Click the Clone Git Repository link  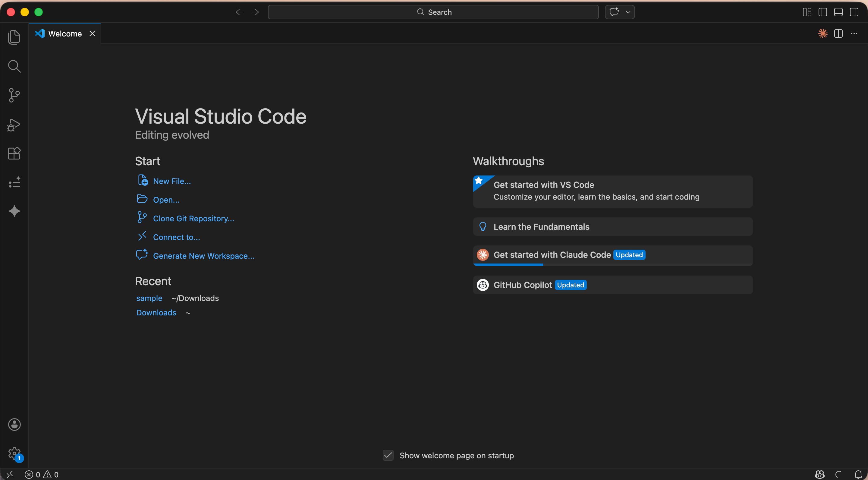(x=193, y=218)
